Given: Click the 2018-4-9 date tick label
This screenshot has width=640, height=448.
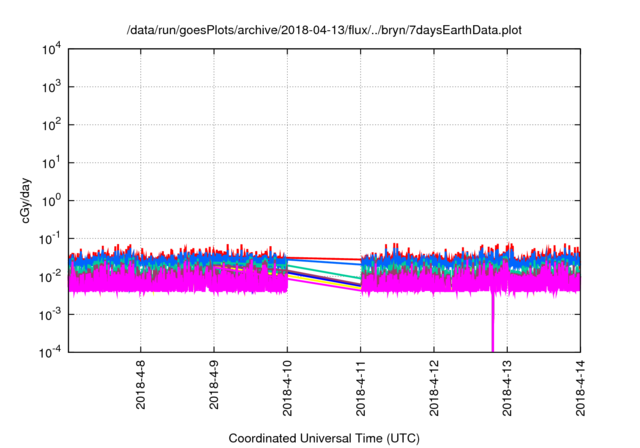Looking at the screenshot, I should (x=214, y=384).
